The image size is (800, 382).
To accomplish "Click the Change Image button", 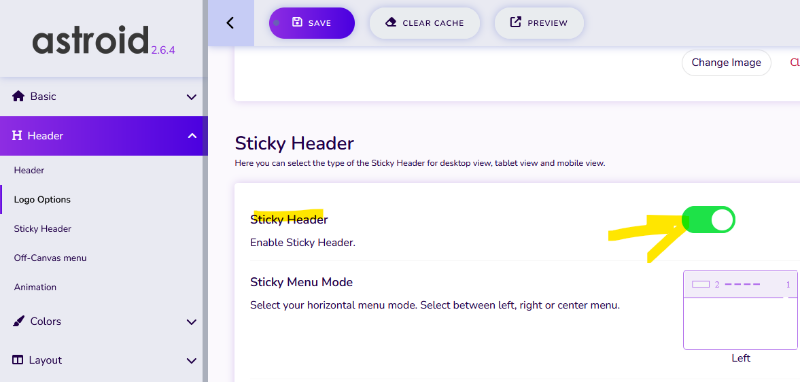I will [726, 63].
